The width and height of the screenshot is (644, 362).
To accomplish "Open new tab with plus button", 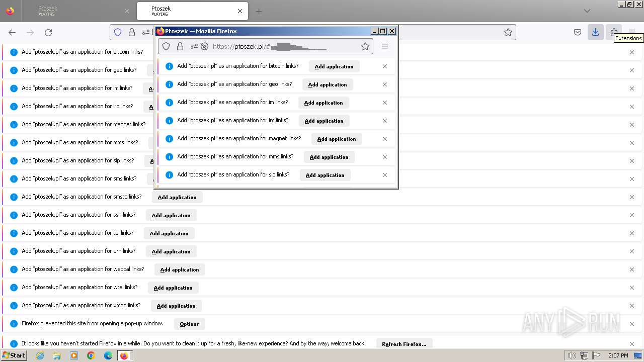I will pyautogui.click(x=259, y=11).
